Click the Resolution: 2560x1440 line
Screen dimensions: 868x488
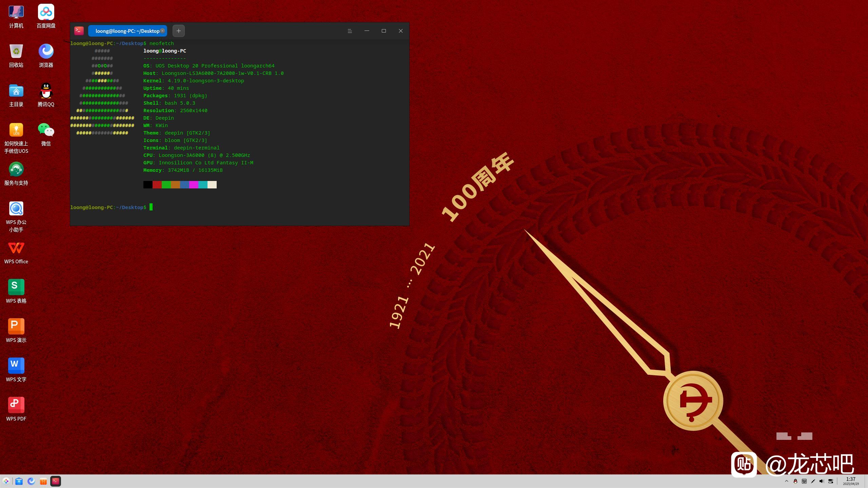(x=175, y=110)
